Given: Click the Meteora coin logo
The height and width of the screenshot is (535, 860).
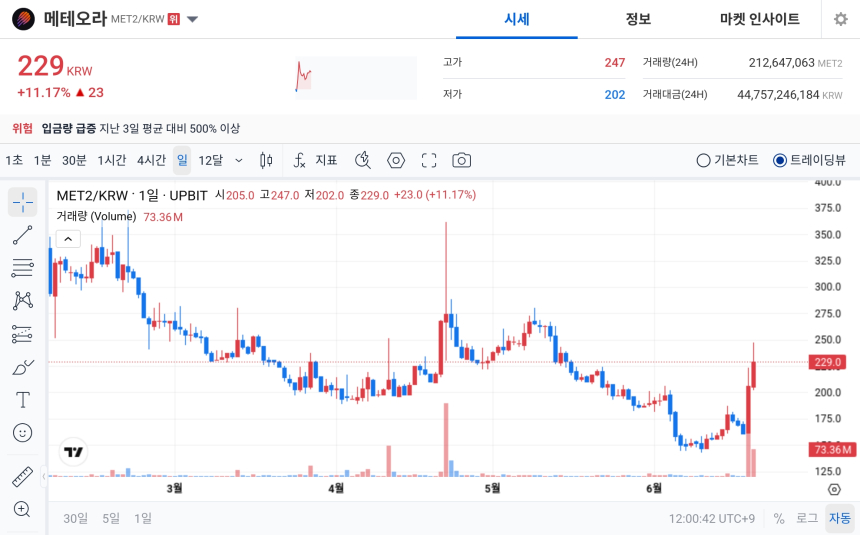Looking at the screenshot, I should click(23, 19).
